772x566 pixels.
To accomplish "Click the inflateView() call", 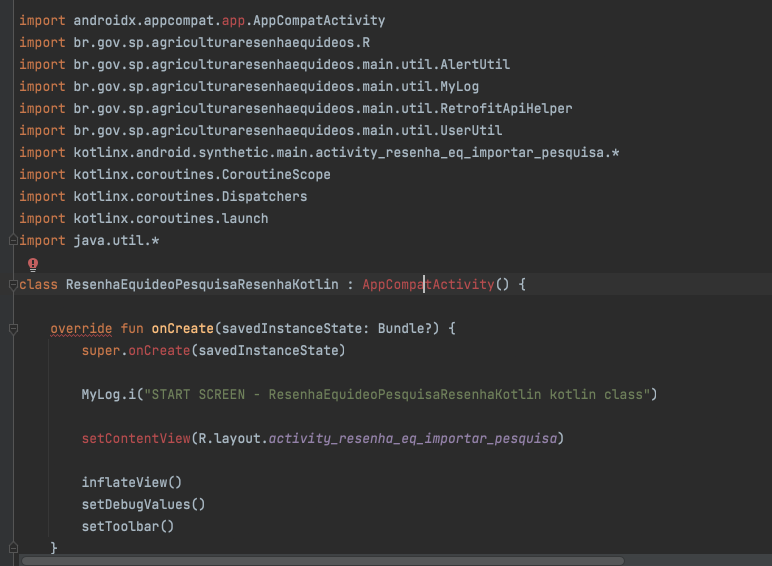I will 132,482.
